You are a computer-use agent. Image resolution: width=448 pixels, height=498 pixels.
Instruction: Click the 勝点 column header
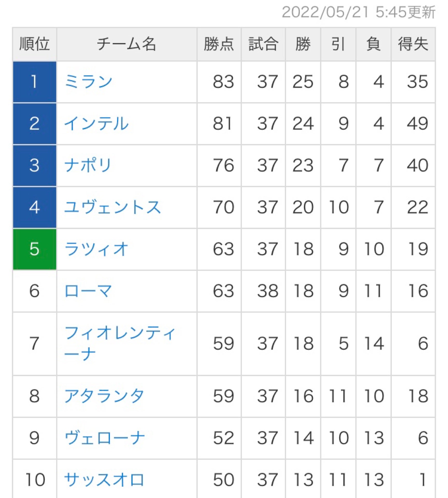click(219, 44)
